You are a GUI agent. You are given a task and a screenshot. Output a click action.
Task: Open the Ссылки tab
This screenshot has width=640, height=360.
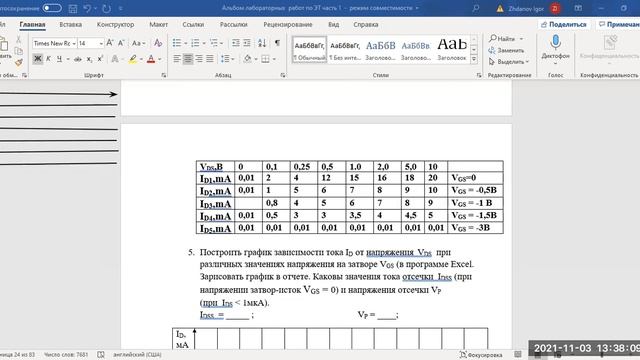pos(193,24)
